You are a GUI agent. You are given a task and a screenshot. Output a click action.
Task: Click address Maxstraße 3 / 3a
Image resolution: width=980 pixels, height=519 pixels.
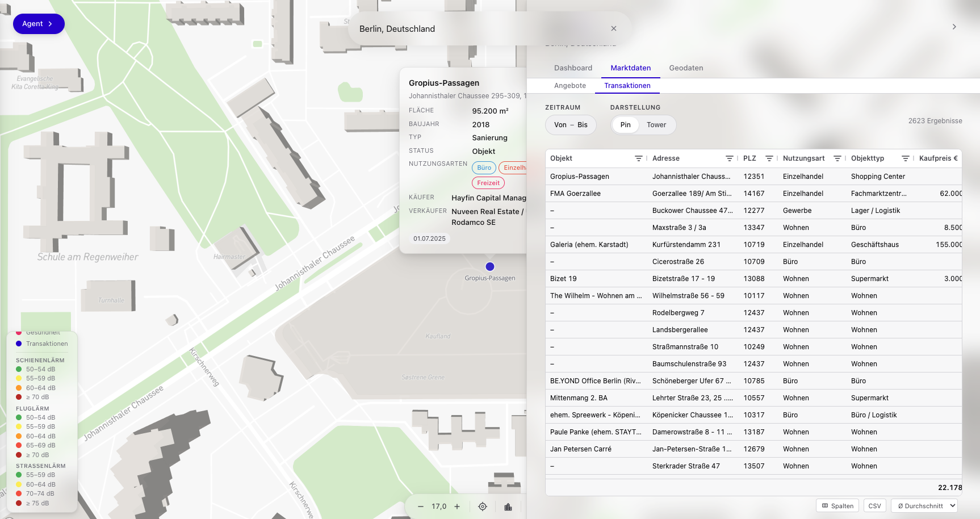pyautogui.click(x=679, y=228)
